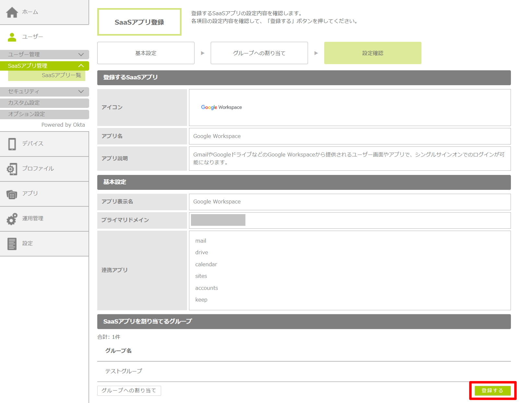Image resolution: width=532 pixels, height=403 pixels.
Task: Open the プロファイル menu item
Action: tap(44, 169)
